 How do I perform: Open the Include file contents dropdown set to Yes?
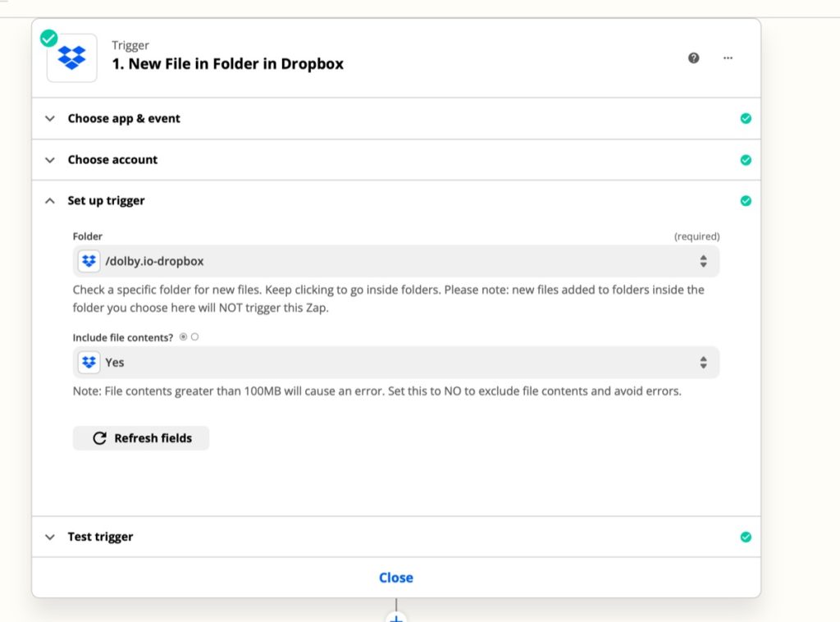396,362
